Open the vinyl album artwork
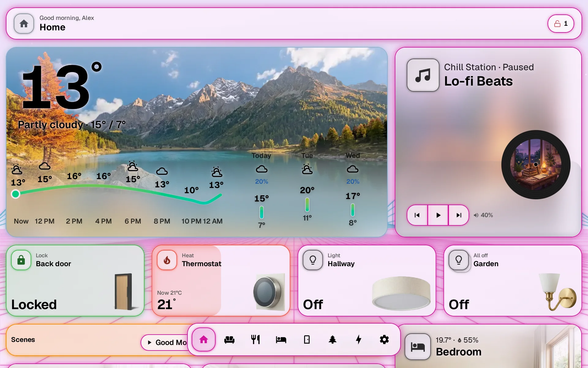This screenshot has height=368, width=588. pyautogui.click(x=536, y=165)
